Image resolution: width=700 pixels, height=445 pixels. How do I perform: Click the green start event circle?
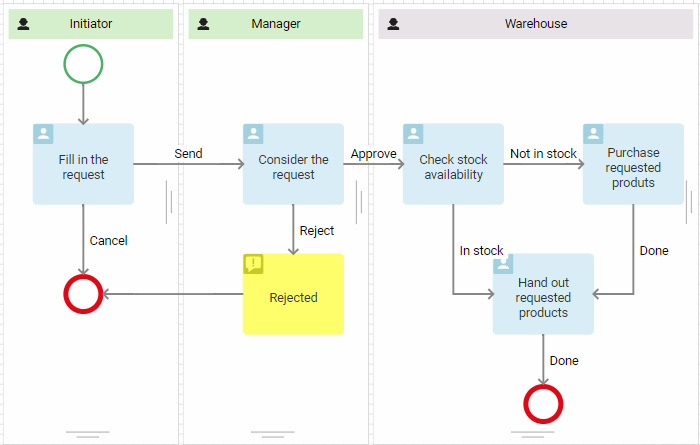(83, 64)
